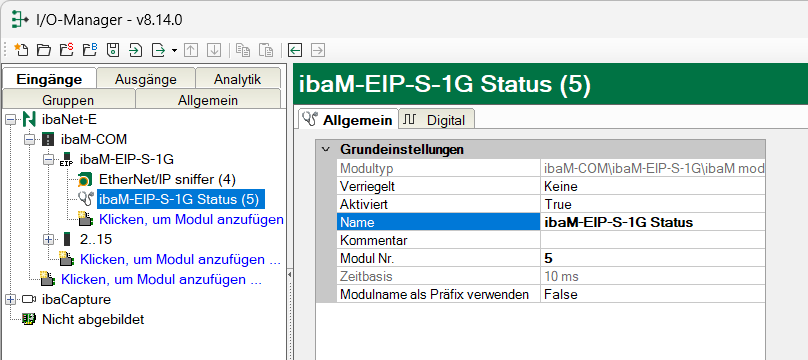Edit the Name field value
Viewport: 808px width, 360px height.
[x=653, y=222]
